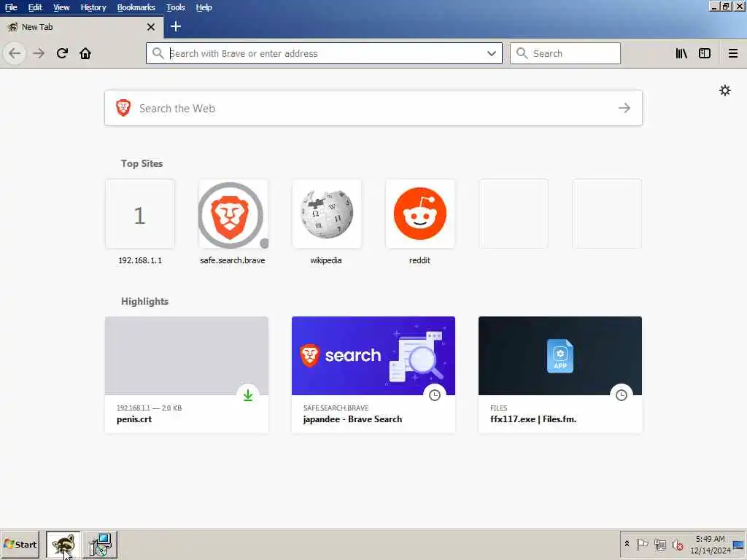Select the New Tab tab

click(82, 27)
